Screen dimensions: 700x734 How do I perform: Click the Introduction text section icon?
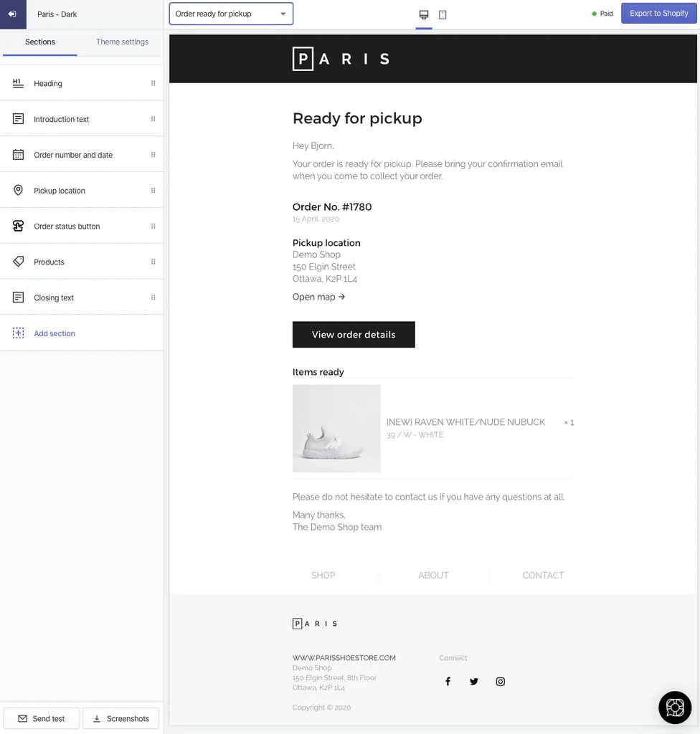(18, 119)
